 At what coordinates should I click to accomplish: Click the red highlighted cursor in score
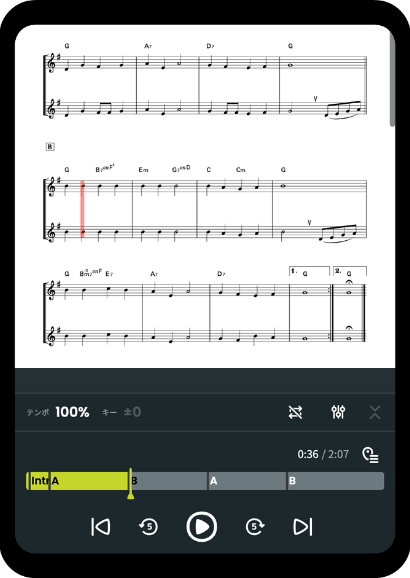coord(83,209)
